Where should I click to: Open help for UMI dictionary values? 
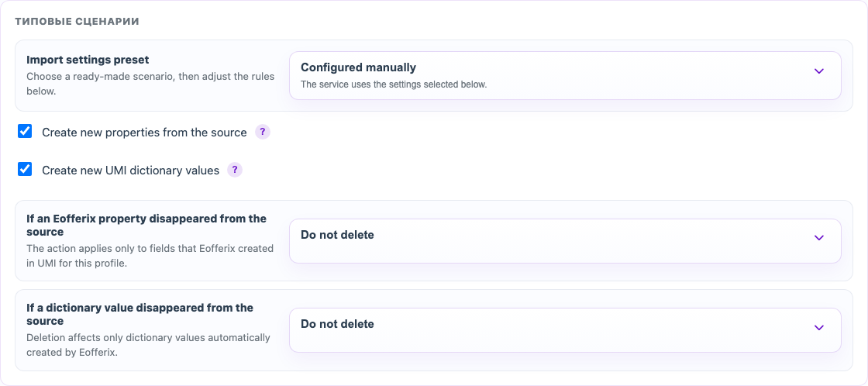(235, 170)
